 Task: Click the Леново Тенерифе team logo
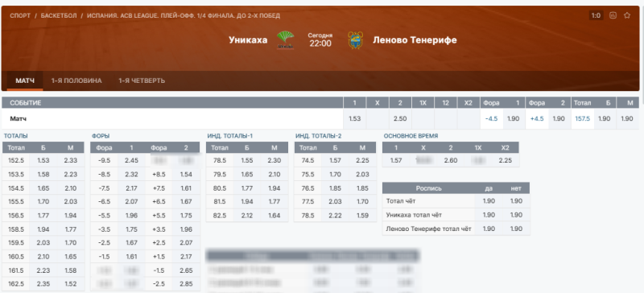355,40
